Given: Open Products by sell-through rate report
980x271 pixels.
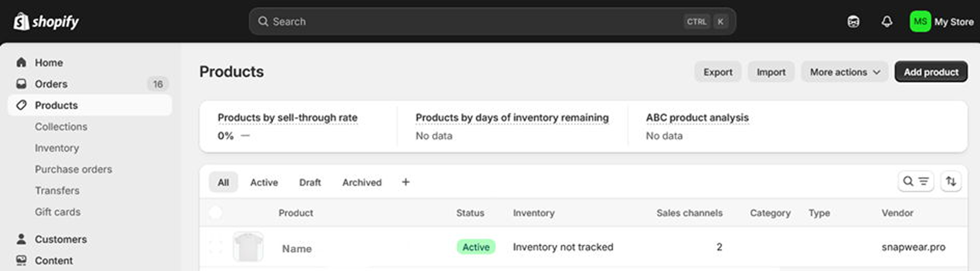Looking at the screenshot, I should (287, 118).
